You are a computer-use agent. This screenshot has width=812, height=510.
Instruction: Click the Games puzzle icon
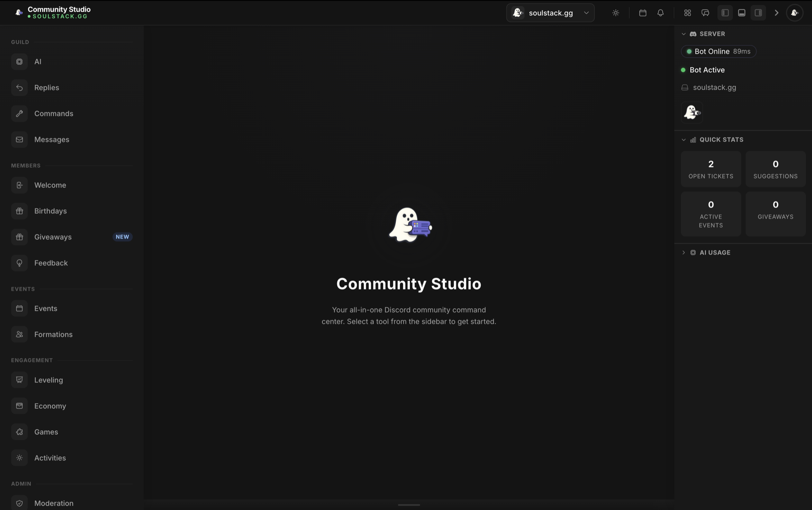click(19, 432)
